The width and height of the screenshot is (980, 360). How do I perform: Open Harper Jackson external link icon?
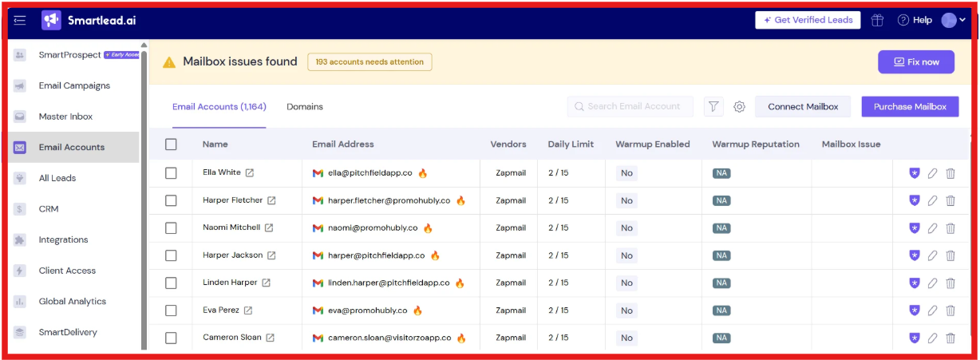tap(271, 255)
